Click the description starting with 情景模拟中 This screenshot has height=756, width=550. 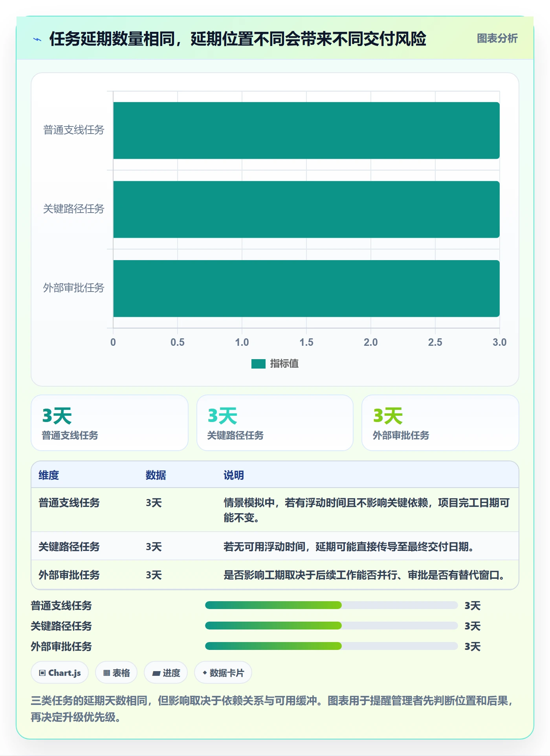(367, 510)
